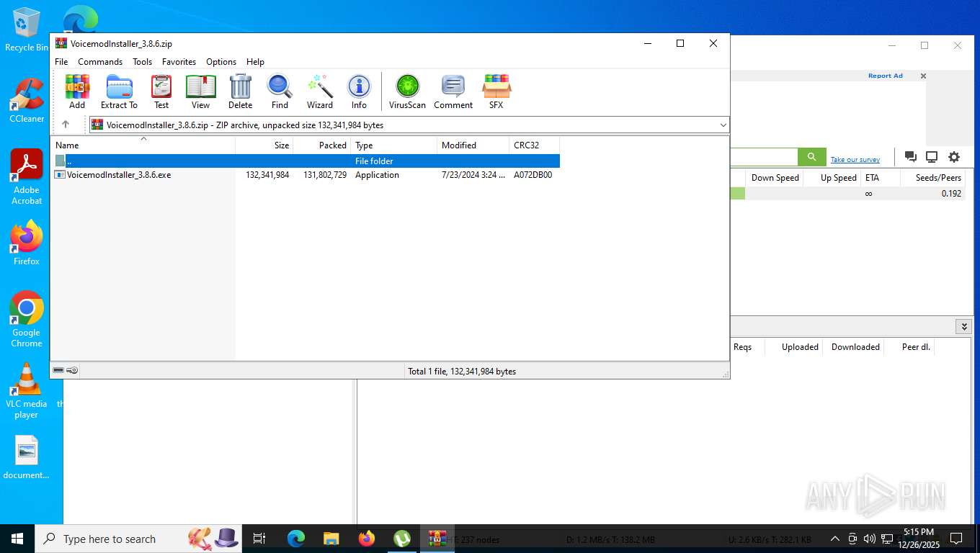Open the Comment tool
Image resolution: width=980 pixels, height=553 pixels.
point(453,91)
